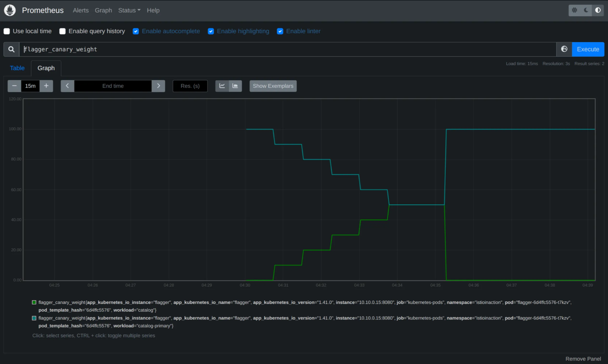Image resolution: width=608 pixels, height=364 pixels.
Task: Select legend series with workload="catalog"
Action: (305, 306)
